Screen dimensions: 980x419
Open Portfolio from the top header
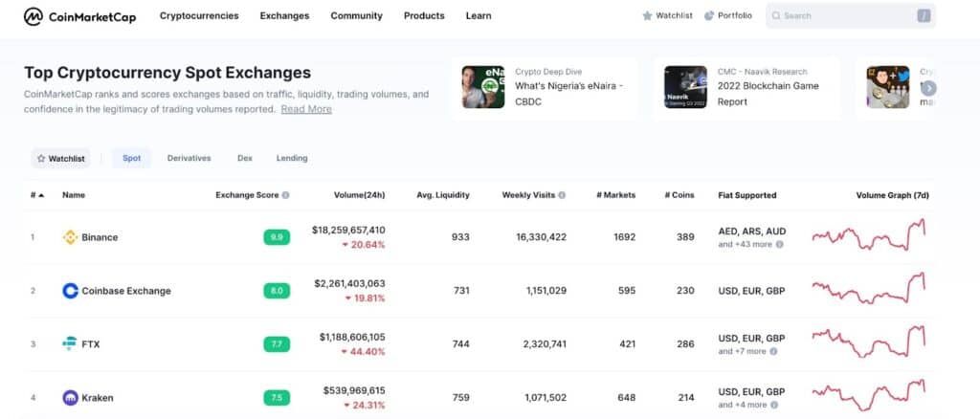click(728, 16)
